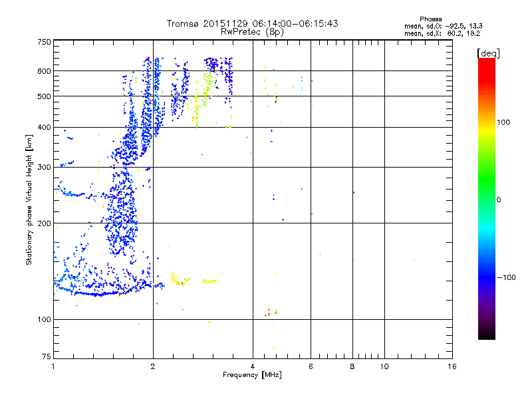Click the phase colorbar gradient
The image size is (532, 399).
487,198
